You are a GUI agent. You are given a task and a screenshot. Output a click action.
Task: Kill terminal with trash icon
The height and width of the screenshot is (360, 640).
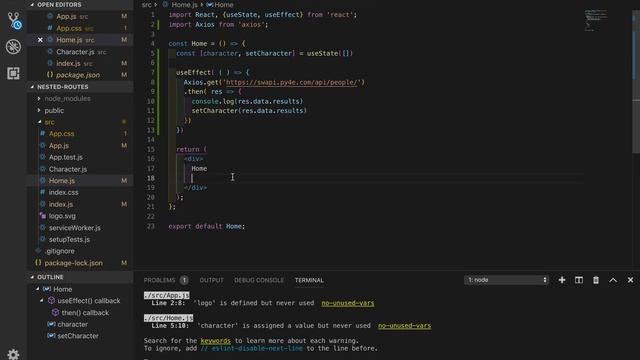click(596, 280)
